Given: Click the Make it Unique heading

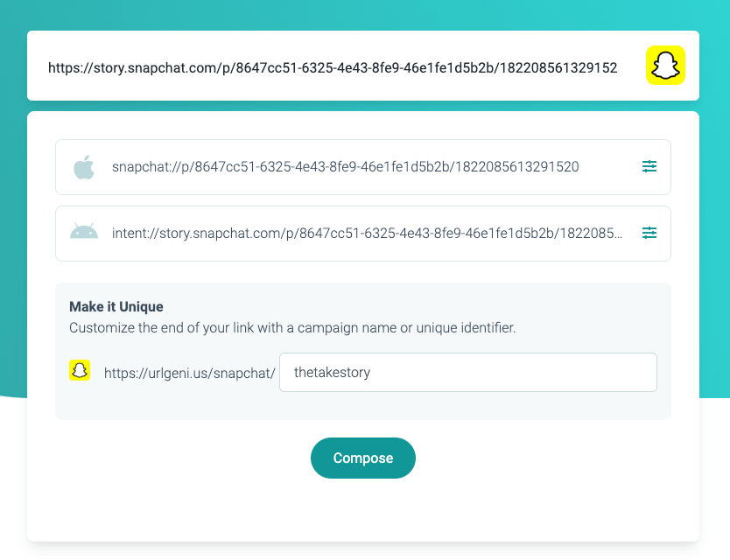Looking at the screenshot, I should tap(116, 307).
